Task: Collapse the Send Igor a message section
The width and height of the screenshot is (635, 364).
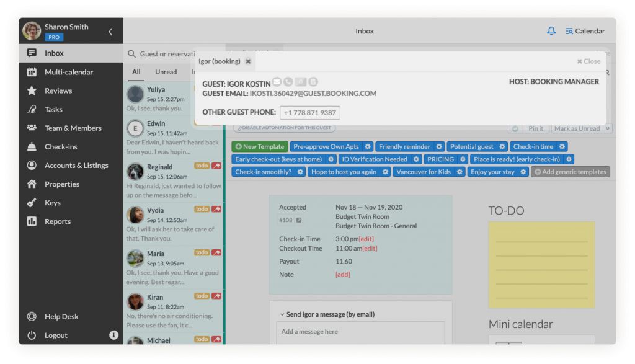Action: point(282,314)
